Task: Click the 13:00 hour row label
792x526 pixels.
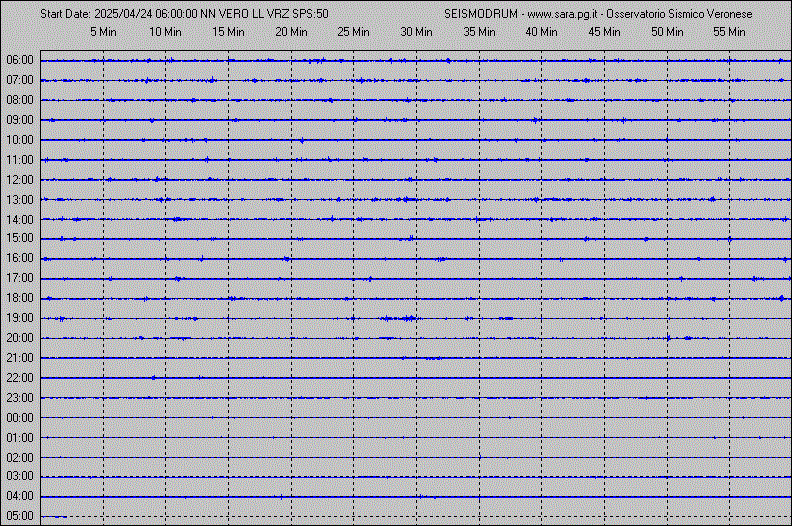Action: tap(20, 200)
